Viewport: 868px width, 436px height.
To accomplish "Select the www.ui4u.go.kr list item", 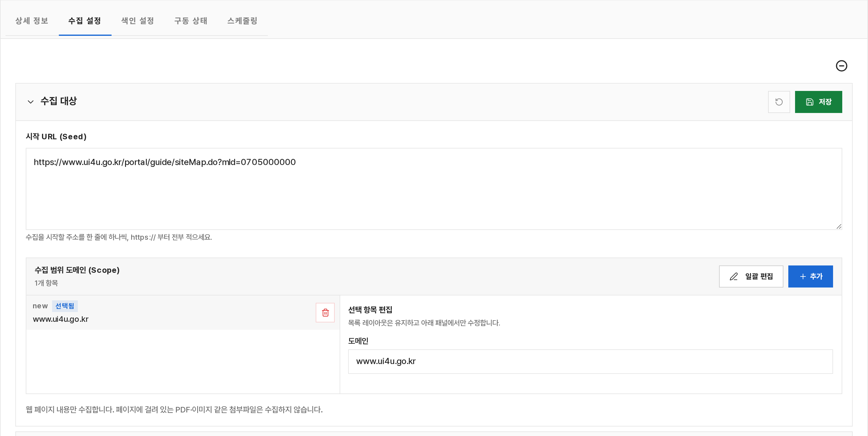I will click(x=183, y=312).
